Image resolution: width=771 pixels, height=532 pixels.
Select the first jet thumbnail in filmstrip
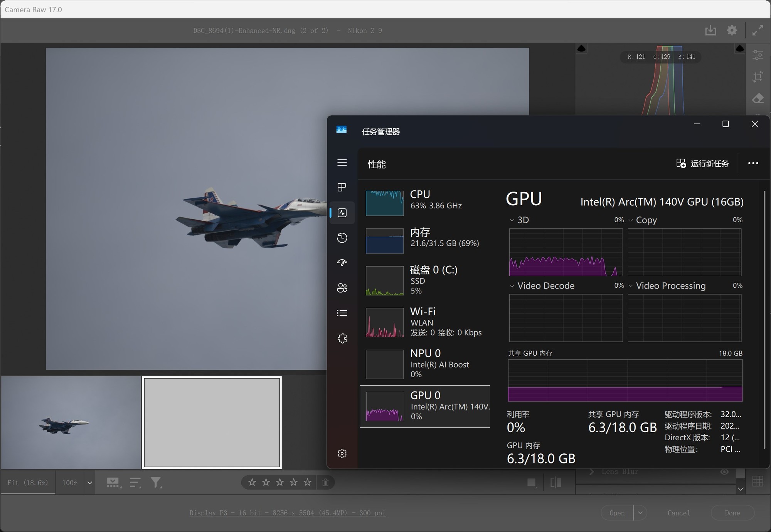(x=71, y=423)
